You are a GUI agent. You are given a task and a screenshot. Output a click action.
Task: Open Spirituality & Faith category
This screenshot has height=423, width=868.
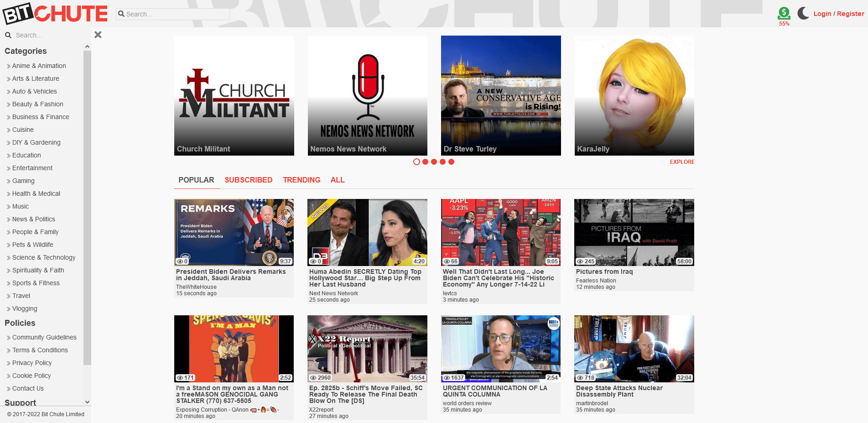pos(38,270)
